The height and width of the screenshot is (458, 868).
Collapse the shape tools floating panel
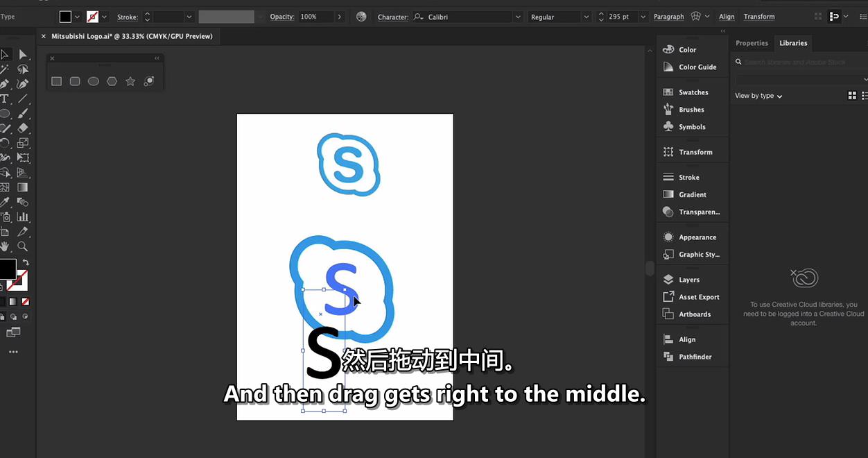click(x=157, y=58)
